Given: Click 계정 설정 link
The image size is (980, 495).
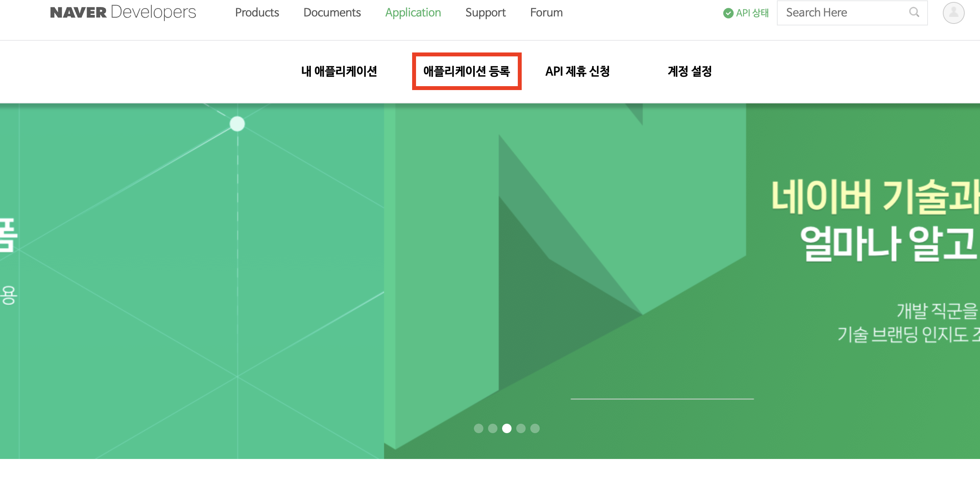Looking at the screenshot, I should pos(689,71).
